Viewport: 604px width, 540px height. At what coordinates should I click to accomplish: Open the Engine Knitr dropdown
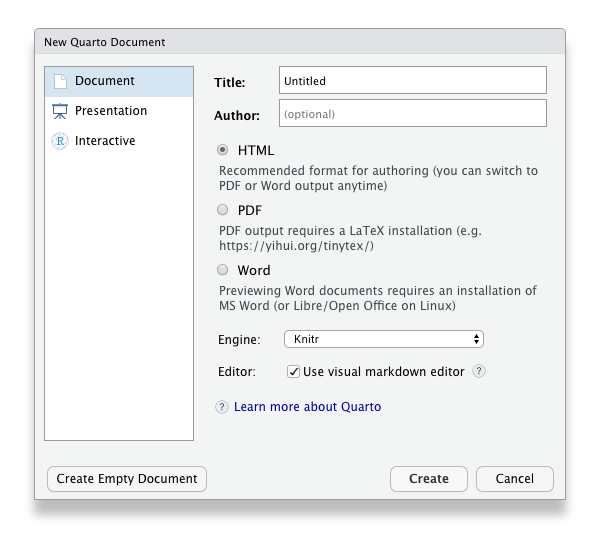click(384, 339)
